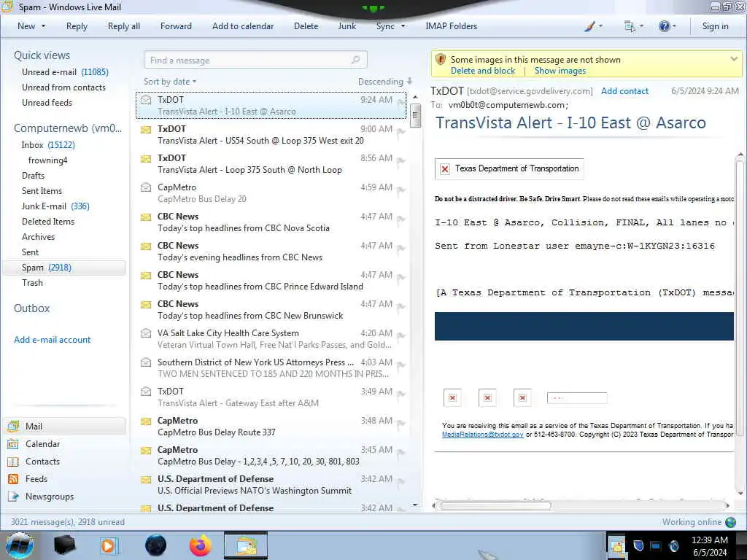Open the Inbox folder
747x560 pixels.
[x=47, y=145]
